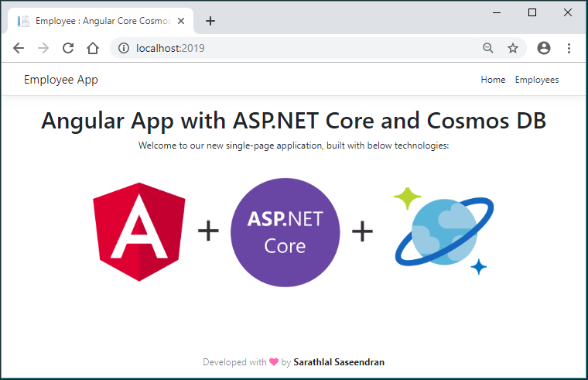Select the Employee : Angular Core Cosmos tab
The width and height of the screenshot is (588, 380).
click(x=101, y=21)
